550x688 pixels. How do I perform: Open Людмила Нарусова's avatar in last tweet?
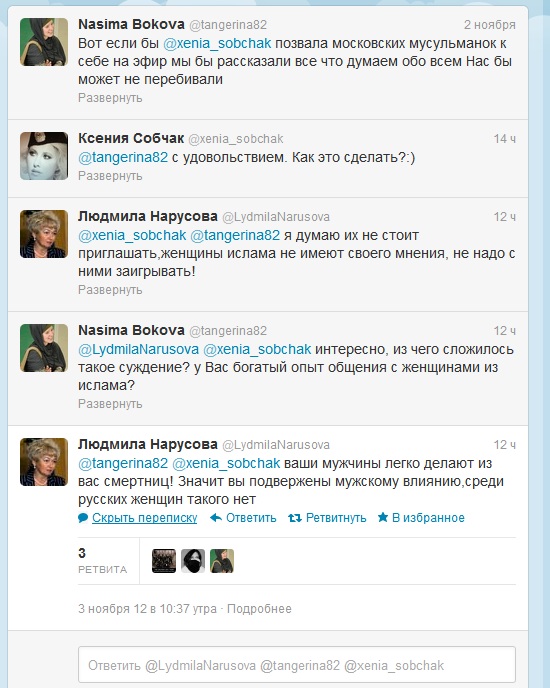[x=44, y=462]
